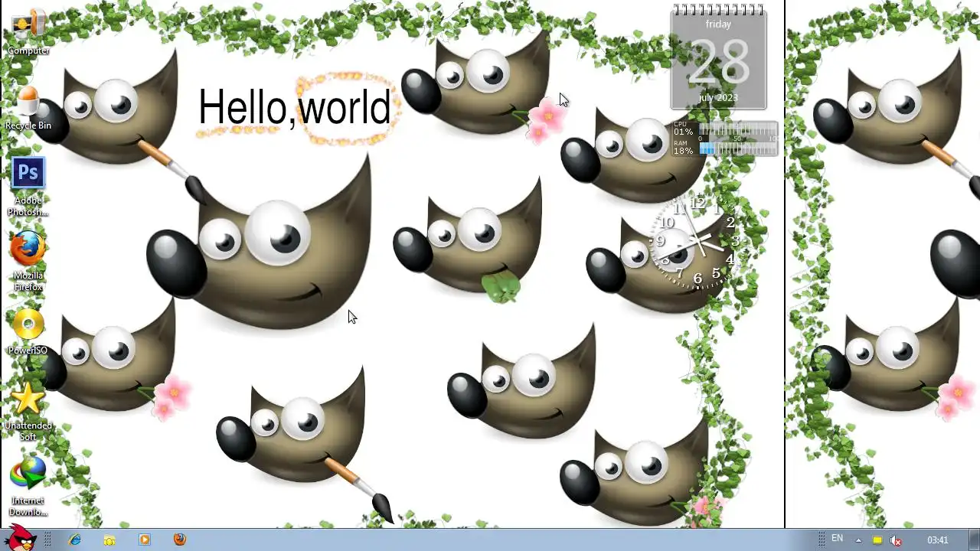Launch Mozilla Firefox desktop shortcut
This screenshot has height=551, width=980.
[28, 262]
